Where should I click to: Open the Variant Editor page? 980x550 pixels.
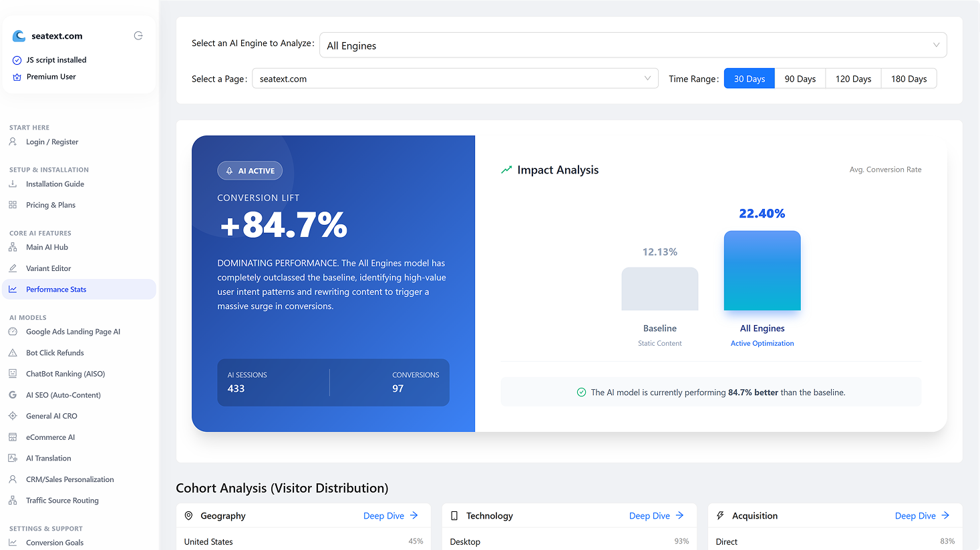tap(79, 268)
